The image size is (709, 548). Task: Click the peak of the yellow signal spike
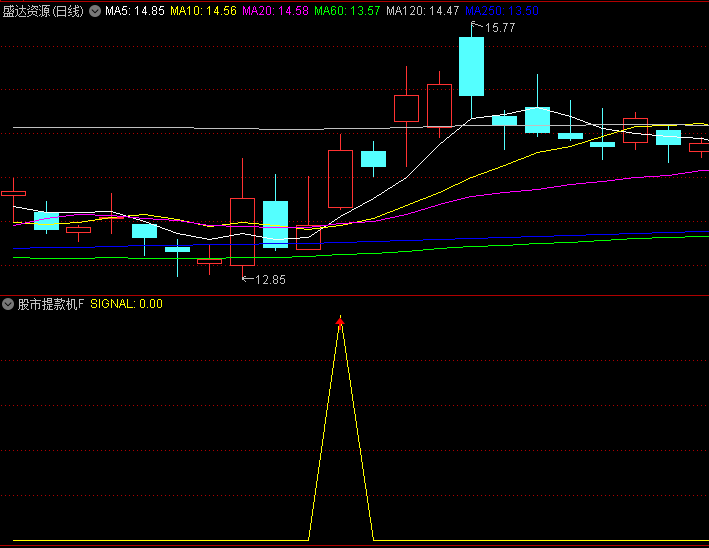tap(340, 328)
